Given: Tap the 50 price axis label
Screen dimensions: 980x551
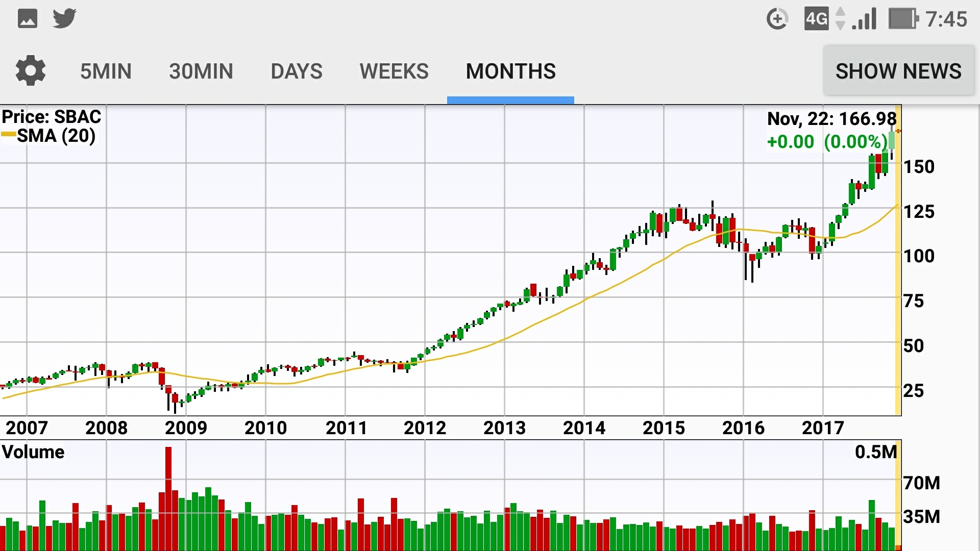Looking at the screenshot, I should point(914,346).
